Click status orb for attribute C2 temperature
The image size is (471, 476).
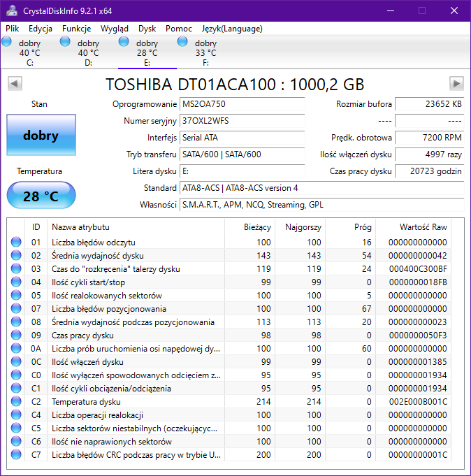[x=16, y=402]
